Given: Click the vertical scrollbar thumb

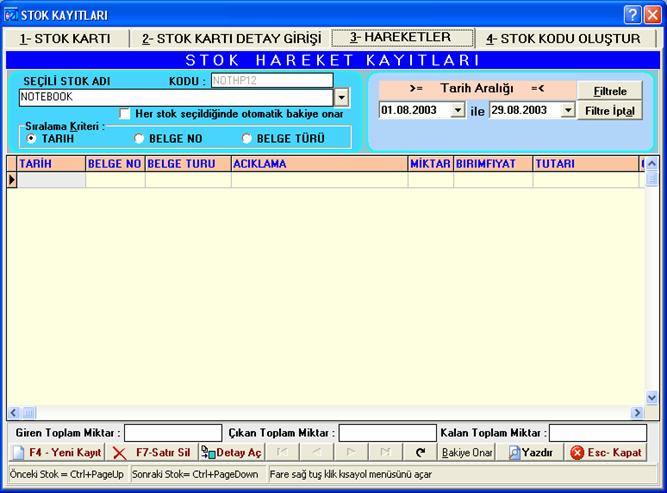Looking at the screenshot, I should 652,179.
